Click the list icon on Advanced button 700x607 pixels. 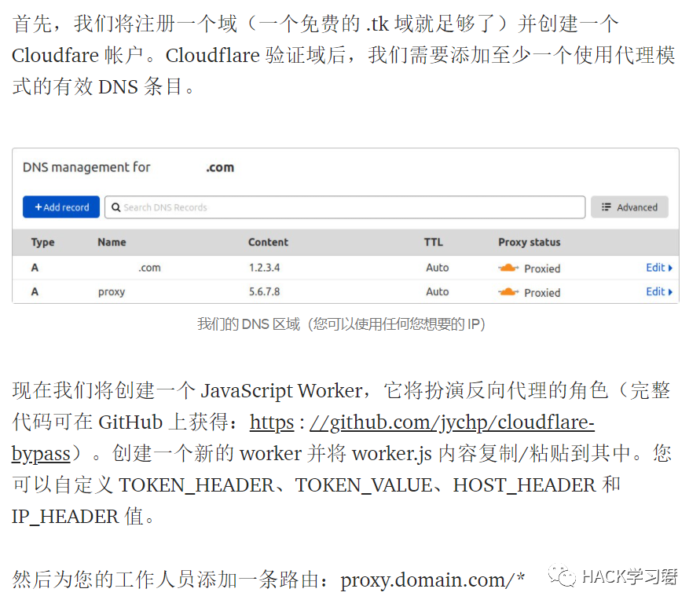tap(606, 207)
